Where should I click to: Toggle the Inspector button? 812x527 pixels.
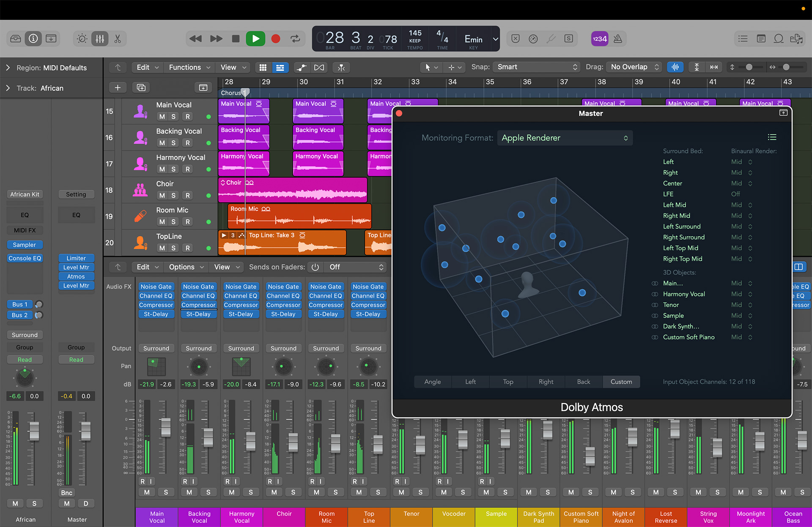point(33,39)
